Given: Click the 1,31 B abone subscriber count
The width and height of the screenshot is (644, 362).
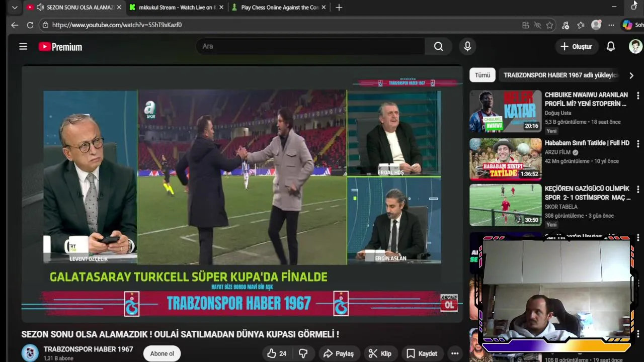Looking at the screenshot, I should pos(58,358).
